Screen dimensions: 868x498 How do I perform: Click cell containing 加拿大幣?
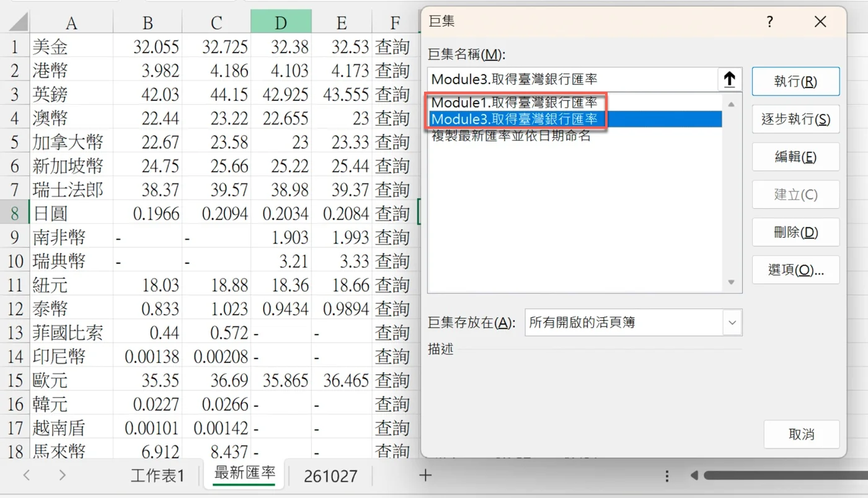(71, 142)
